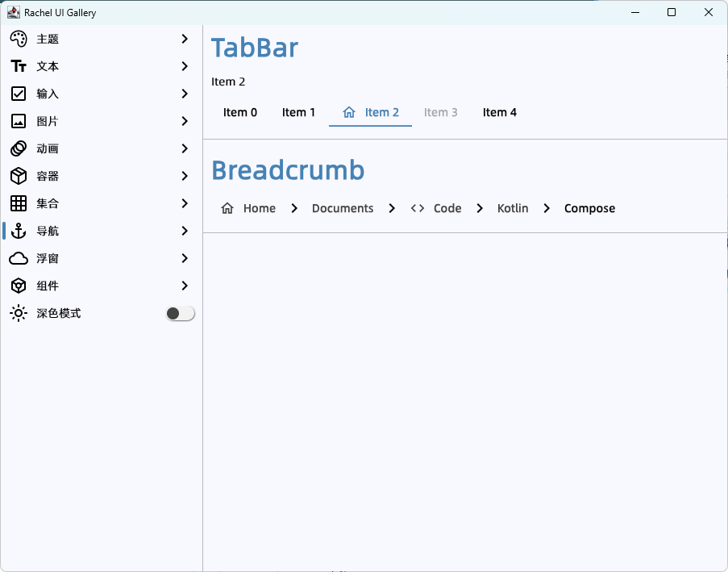The width and height of the screenshot is (728, 572).
Task: Minimize the Rachel UI Gallery window
Action: tap(635, 13)
